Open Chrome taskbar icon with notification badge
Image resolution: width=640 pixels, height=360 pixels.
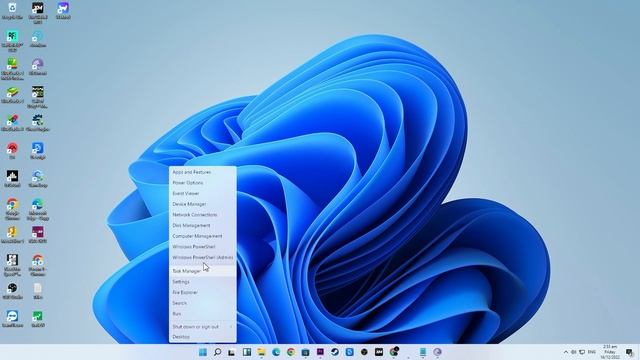pos(394,351)
